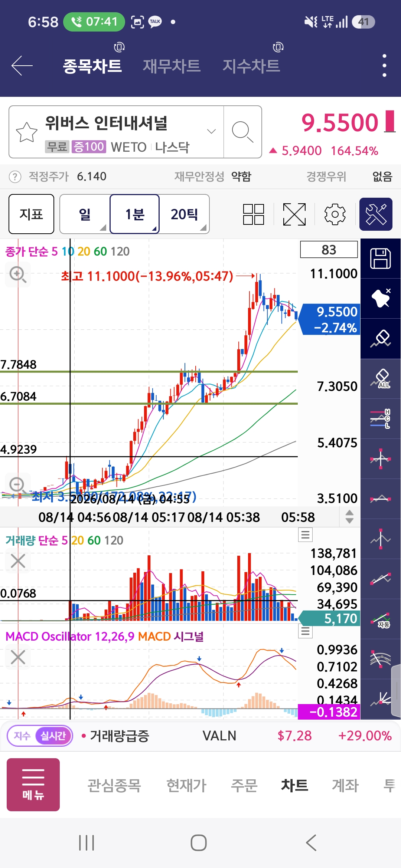The image size is (401, 868).
Task: Select the 종목차트 tab
Action: (x=92, y=66)
